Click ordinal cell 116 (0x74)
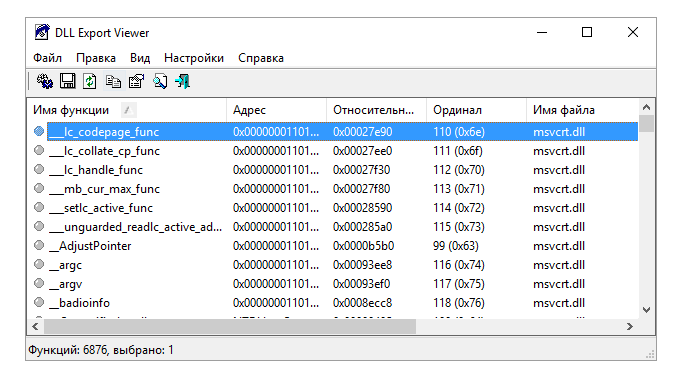This screenshot has height=384, width=689. click(x=459, y=265)
